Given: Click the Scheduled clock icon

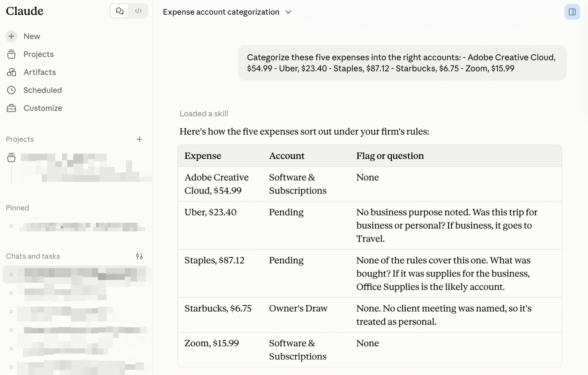Looking at the screenshot, I should 11,90.
